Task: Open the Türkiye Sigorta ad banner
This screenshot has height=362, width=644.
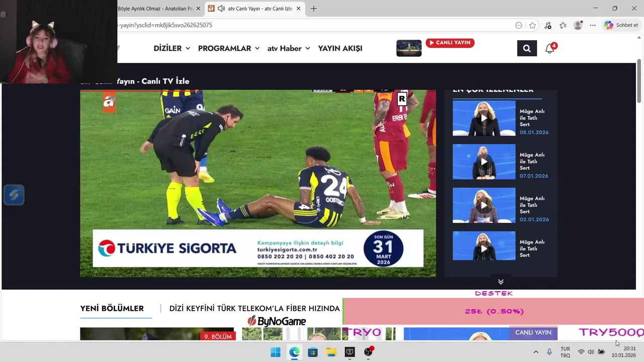Action: [x=258, y=248]
